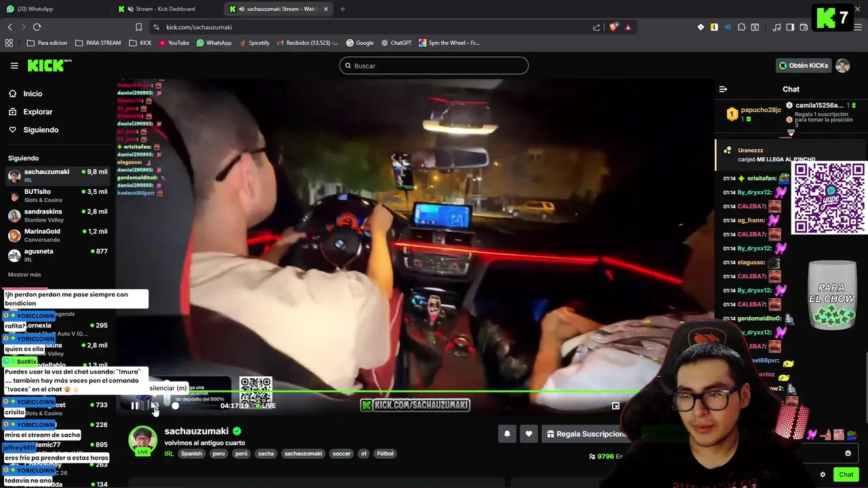Open sachauzumaki streamer avatar

tap(143, 441)
